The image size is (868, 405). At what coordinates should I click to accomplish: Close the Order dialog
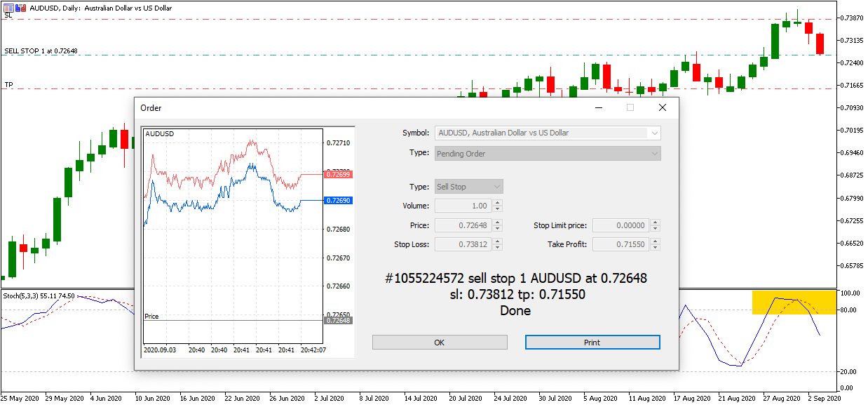tap(663, 108)
